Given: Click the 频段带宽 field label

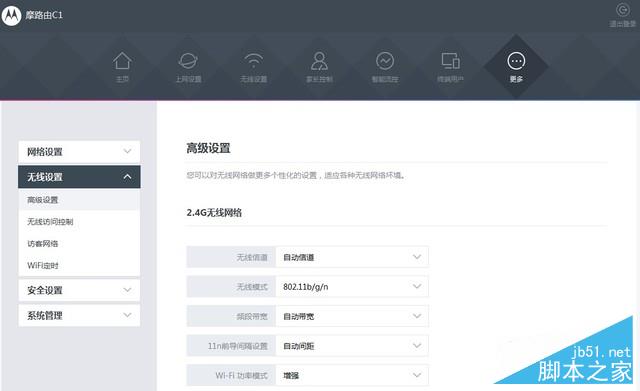Looking at the screenshot, I should pyautogui.click(x=252, y=316).
